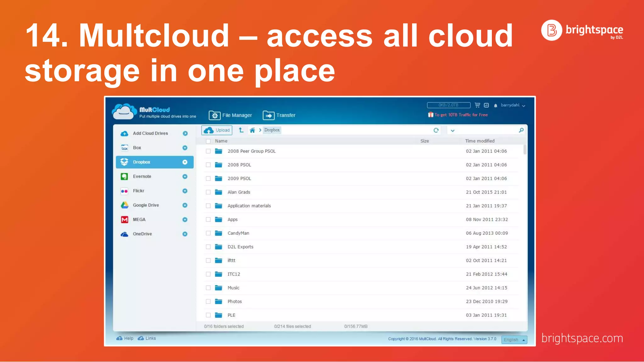Expand the Flickr drive arrow
The image size is (644, 362).
click(185, 191)
